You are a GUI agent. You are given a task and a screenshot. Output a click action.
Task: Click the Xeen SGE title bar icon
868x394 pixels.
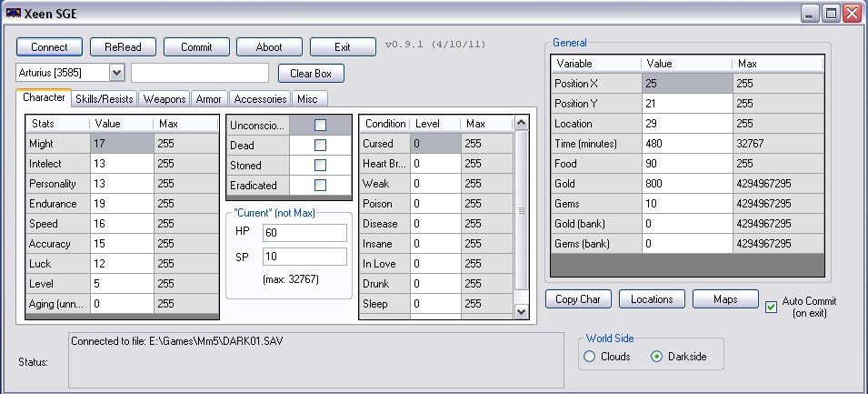[14, 14]
